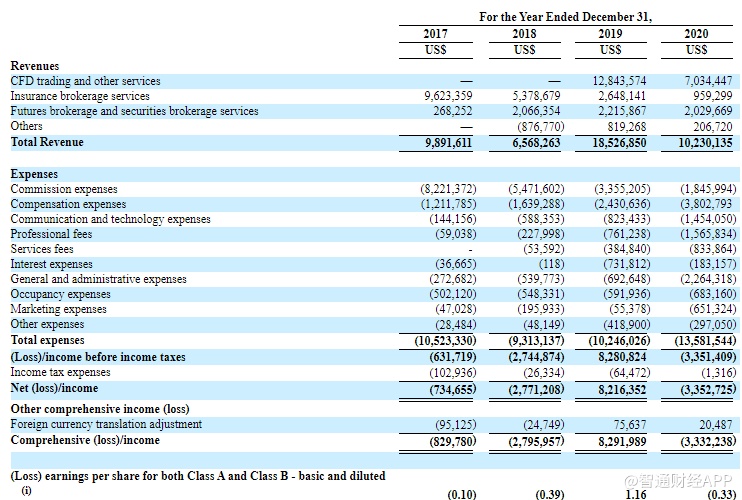Click the For the Year Ended December 31 heading
The height and width of the screenshot is (500, 742).
click(x=565, y=17)
